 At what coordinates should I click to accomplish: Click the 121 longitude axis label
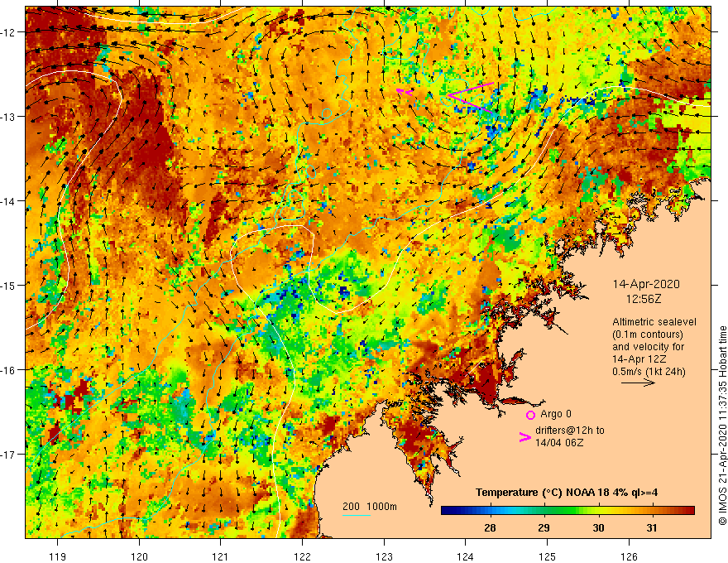click(220, 556)
